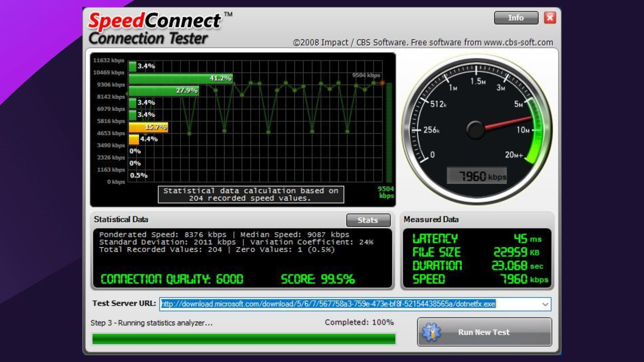Viewport: 644px width, 362px height.
Task: Close the SpeedConnect window
Action: (x=550, y=18)
